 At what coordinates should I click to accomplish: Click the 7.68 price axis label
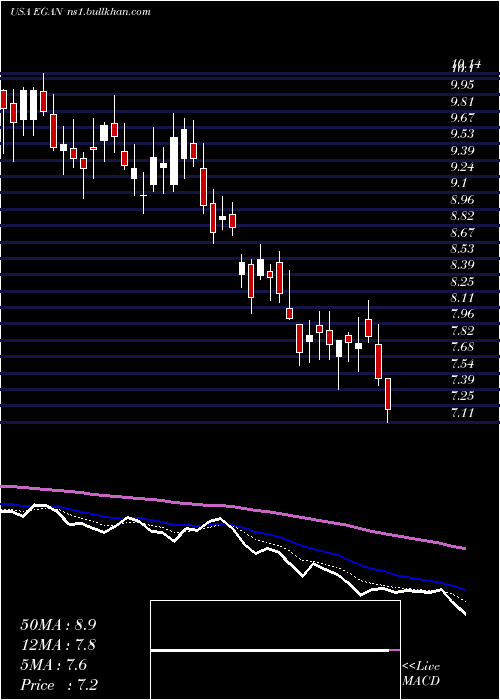pyautogui.click(x=462, y=347)
